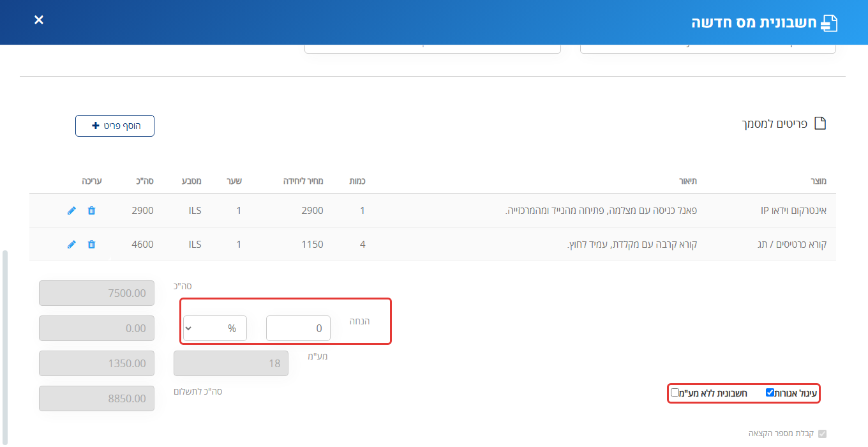Viewport: 868px width, 447px height.
Task: Click quantity value 4
Action: (x=363, y=244)
